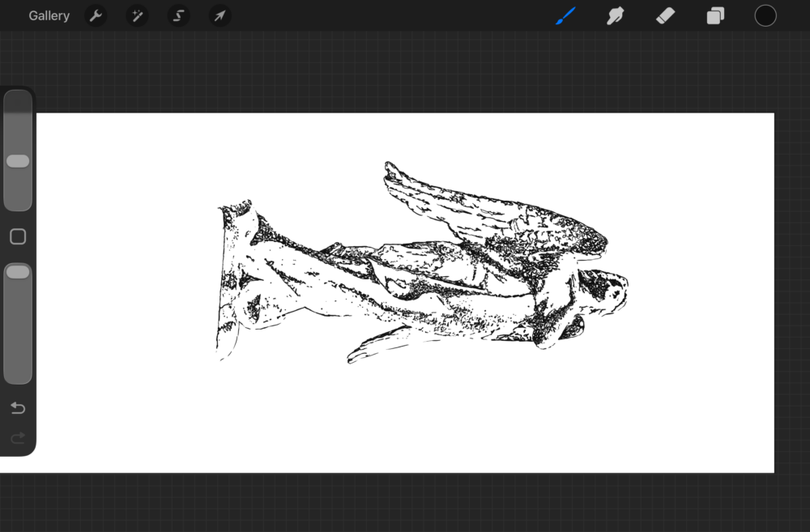Open the black color picker circle

pos(765,15)
